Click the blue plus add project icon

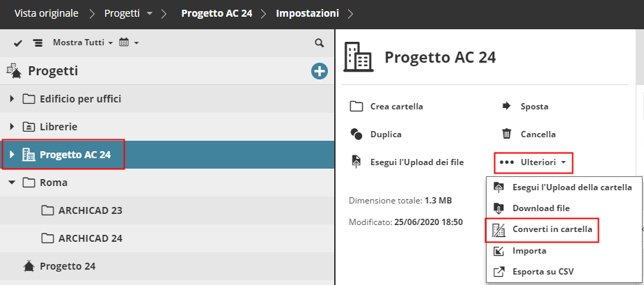point(320,70)
